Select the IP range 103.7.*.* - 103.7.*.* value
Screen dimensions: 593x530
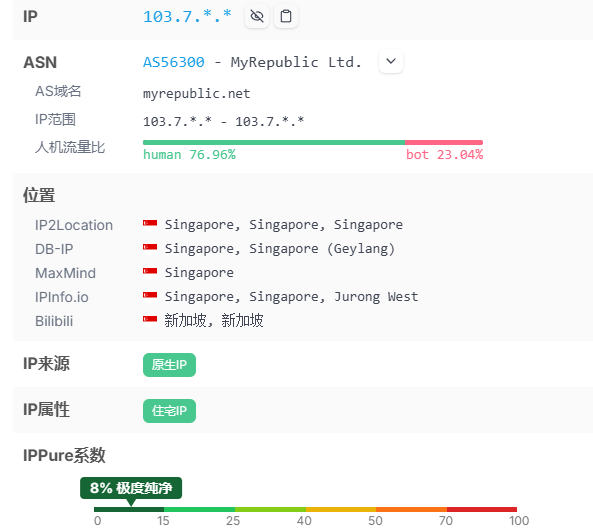tap(224, 121)
